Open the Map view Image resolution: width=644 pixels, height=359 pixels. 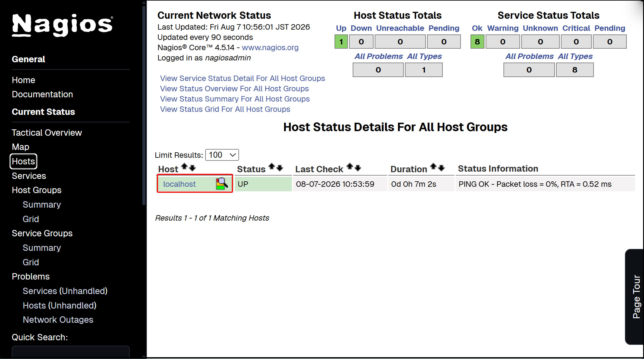click(x=21, y=147)
